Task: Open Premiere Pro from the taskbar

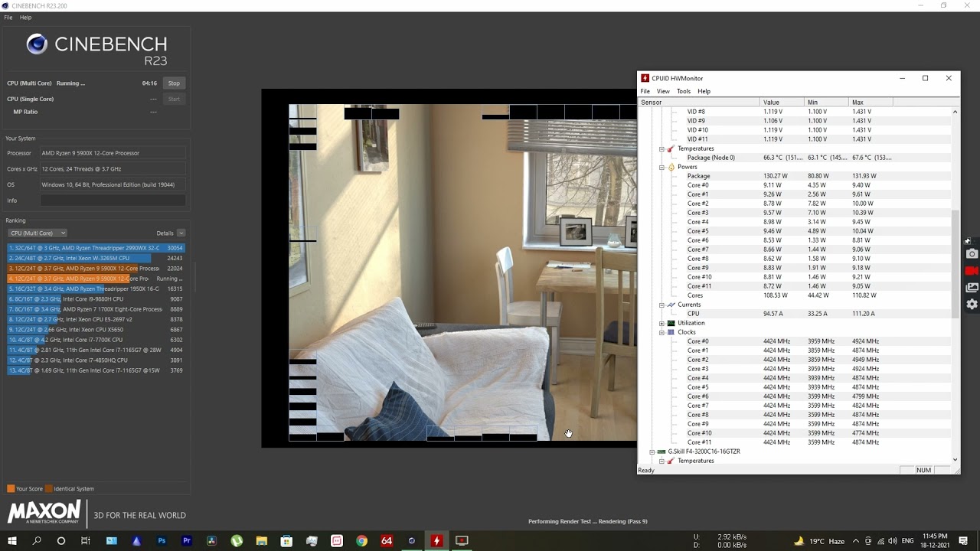Action: click(187, 541)
